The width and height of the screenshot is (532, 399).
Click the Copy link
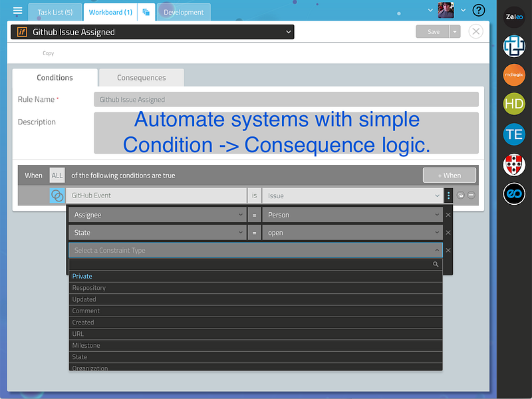pyautogui.click(x=48, y=53)
